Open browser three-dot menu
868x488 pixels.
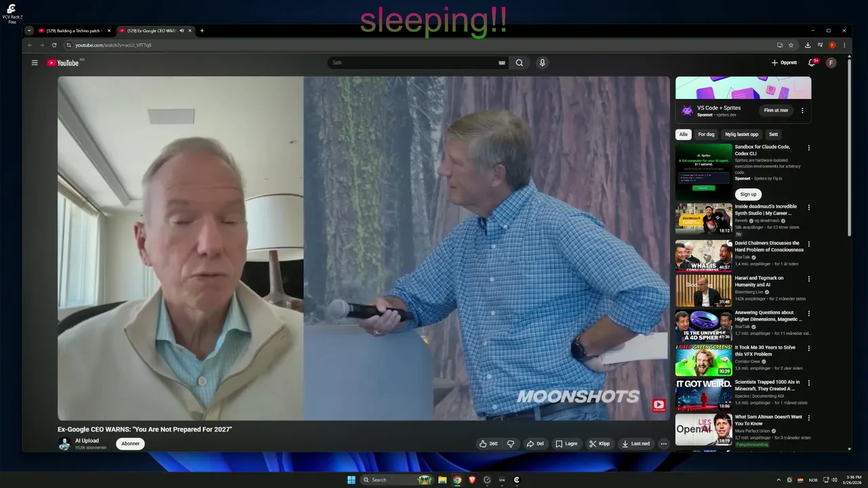point(844,45)
